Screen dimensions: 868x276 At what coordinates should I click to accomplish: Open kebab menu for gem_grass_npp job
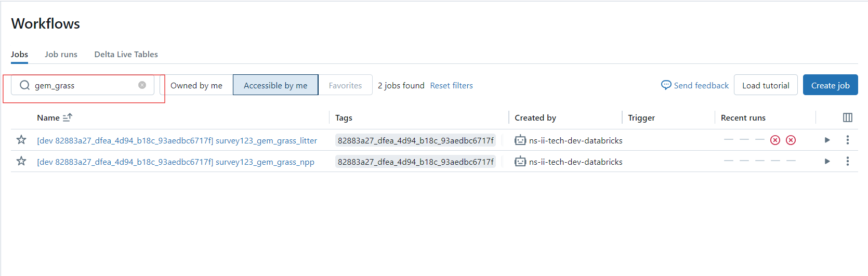pyautogui.click(x=847, y=161)
